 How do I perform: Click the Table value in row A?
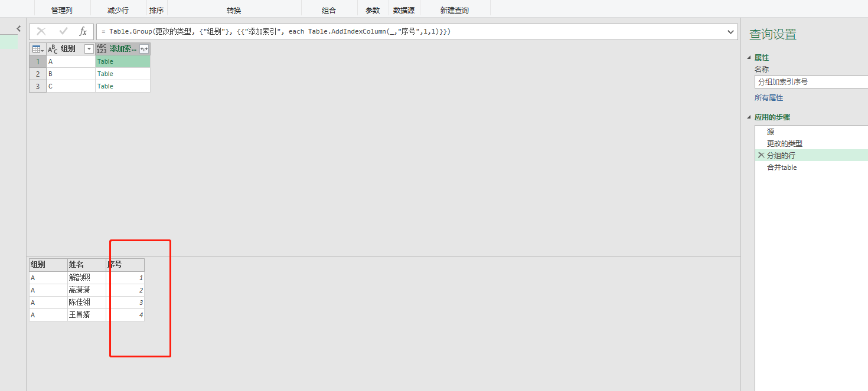point(105,61)
